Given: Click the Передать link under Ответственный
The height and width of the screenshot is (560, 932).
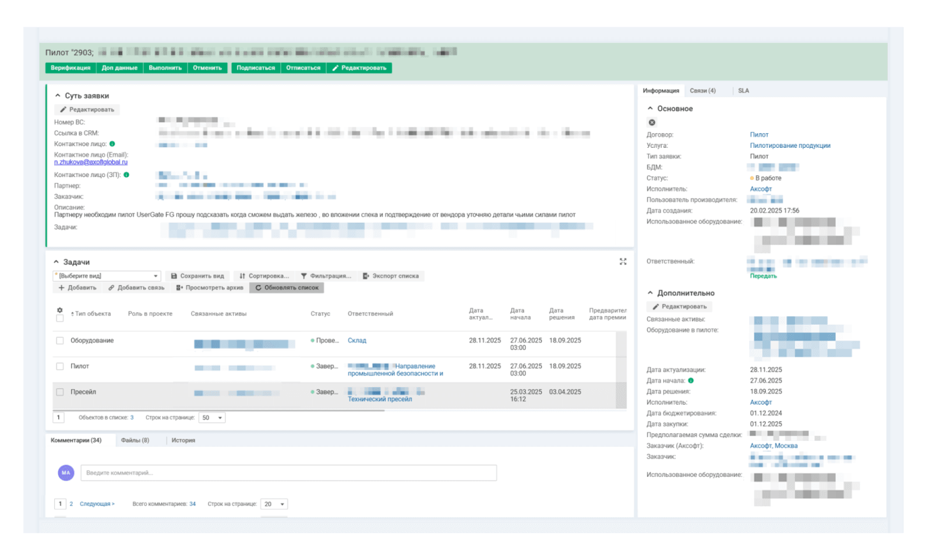Looking at the screenshot, I should [763, 276].
